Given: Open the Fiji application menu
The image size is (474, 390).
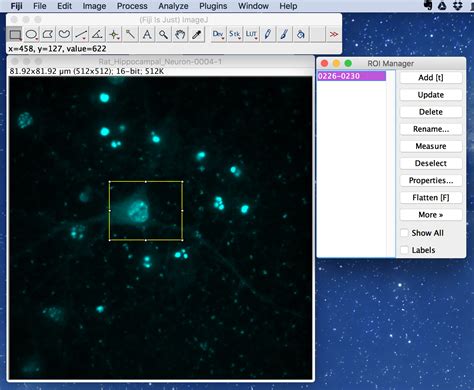Looking at the screenshot, I should (16, 6).
